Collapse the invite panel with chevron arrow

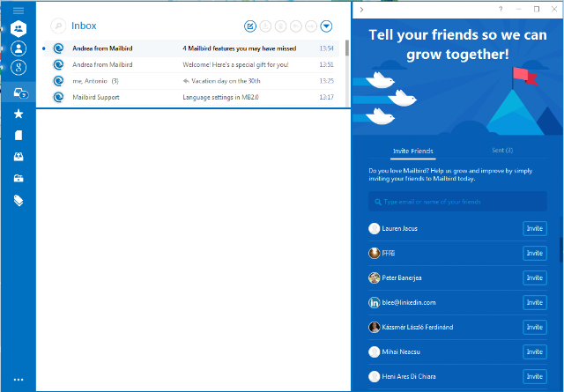tap(361, 10)
